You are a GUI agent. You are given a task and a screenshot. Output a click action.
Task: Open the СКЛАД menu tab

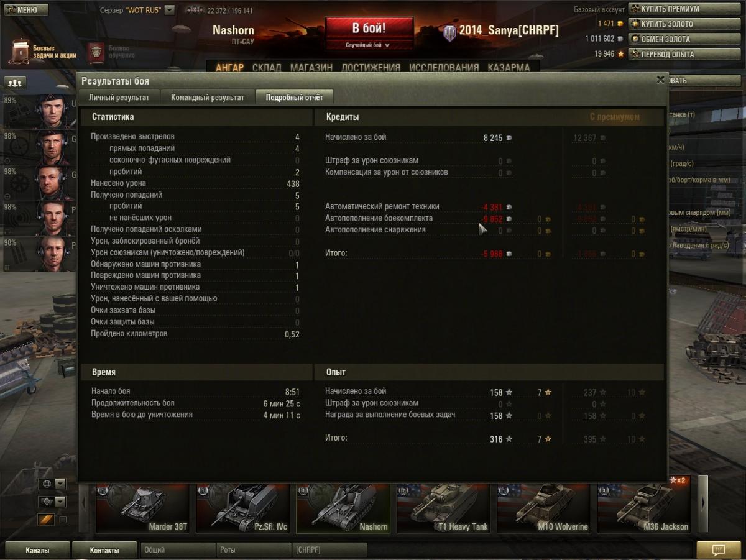pos(267,68)
